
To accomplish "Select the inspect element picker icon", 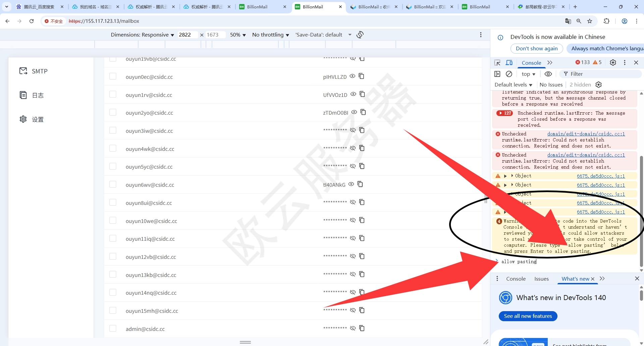I will [497, 62].
